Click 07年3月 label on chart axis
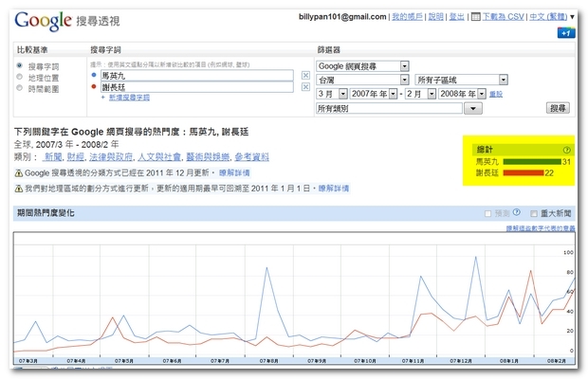 point(28,361)
